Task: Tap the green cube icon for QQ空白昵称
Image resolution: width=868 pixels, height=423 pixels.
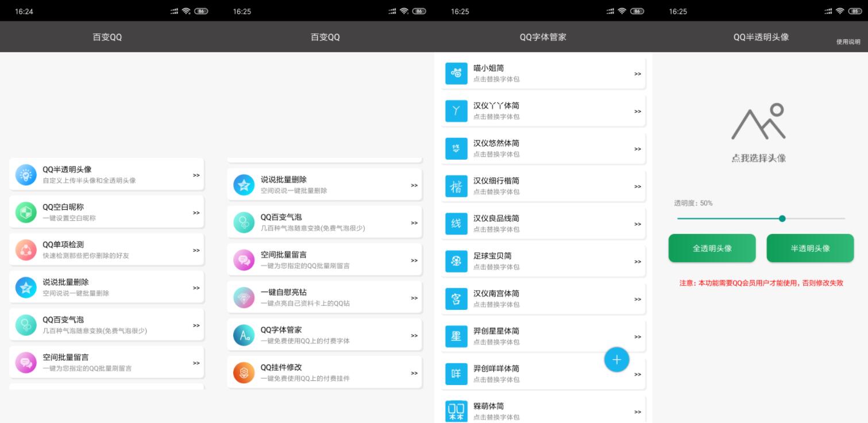Action: pyautogui.click(x=26, y=212)
